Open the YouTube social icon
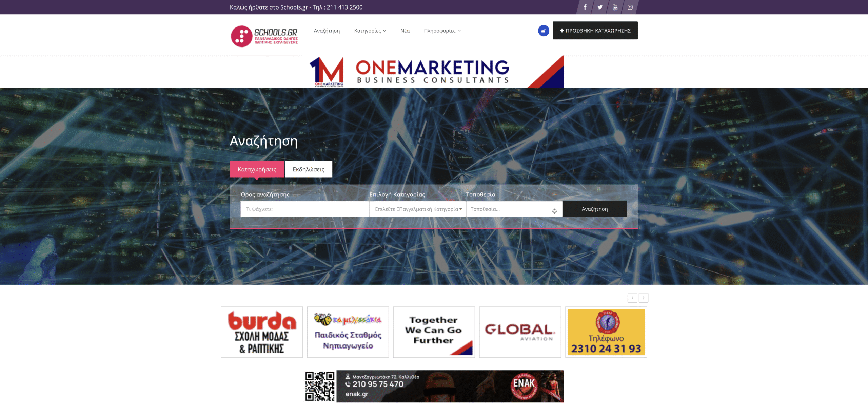 [x=615, y=7]
